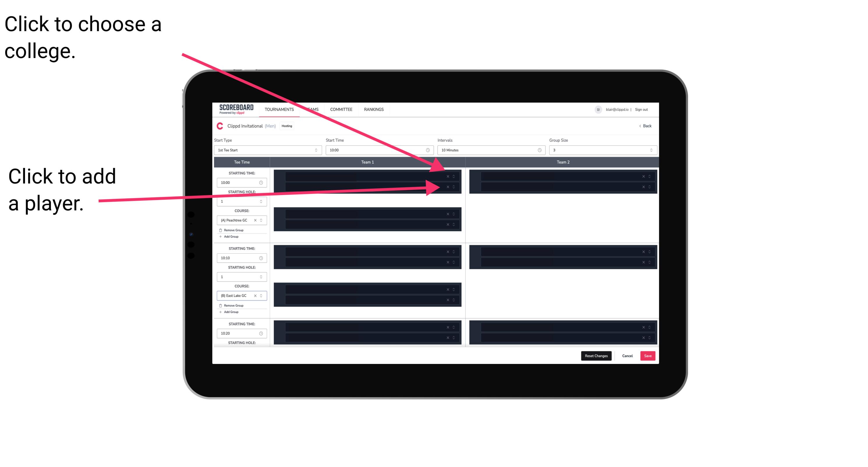Click the Save button
The image size is (868, 467).
647,355
